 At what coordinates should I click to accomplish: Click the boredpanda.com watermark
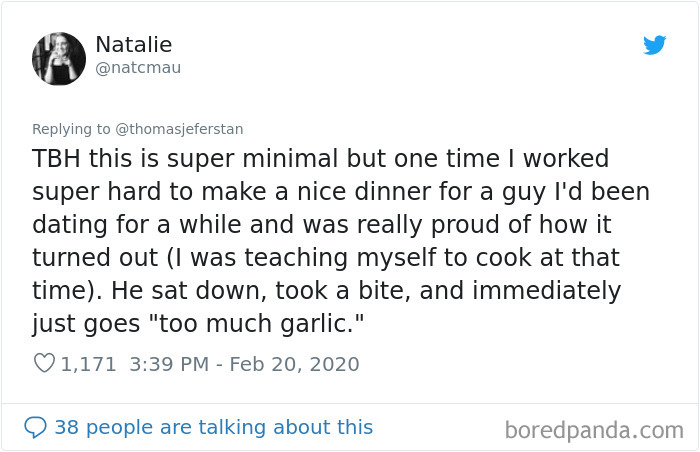pyautogui.click(x=593, y=430)
